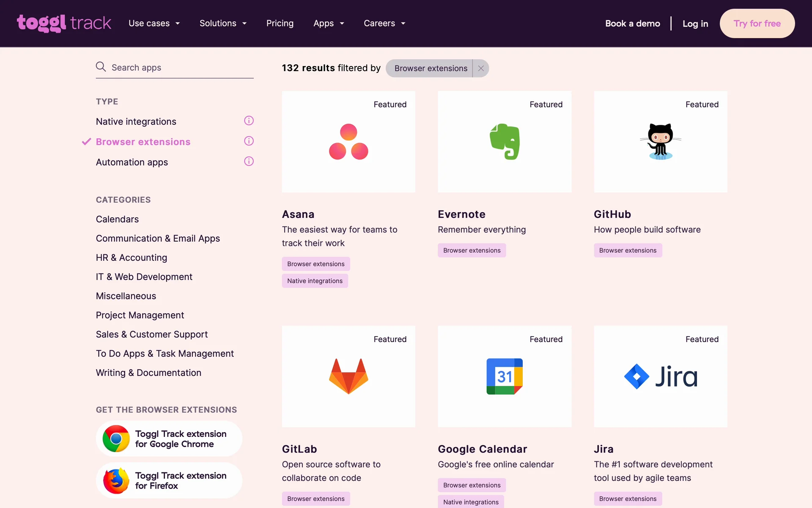Uncheck the Browser extensions type filter

coord(143,142)
